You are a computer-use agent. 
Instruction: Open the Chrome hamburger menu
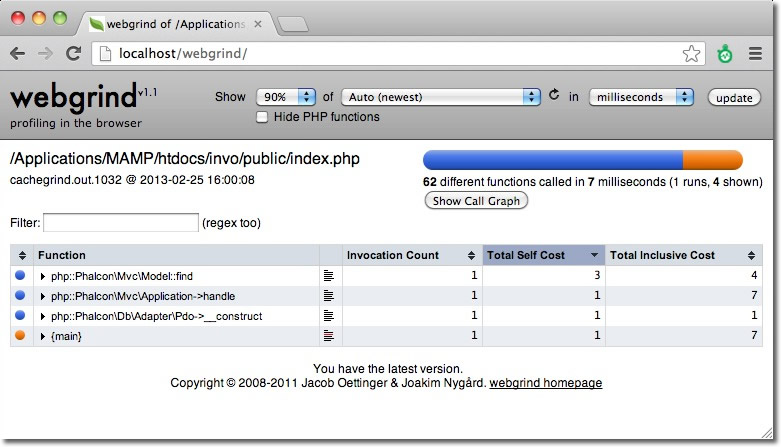755,54
